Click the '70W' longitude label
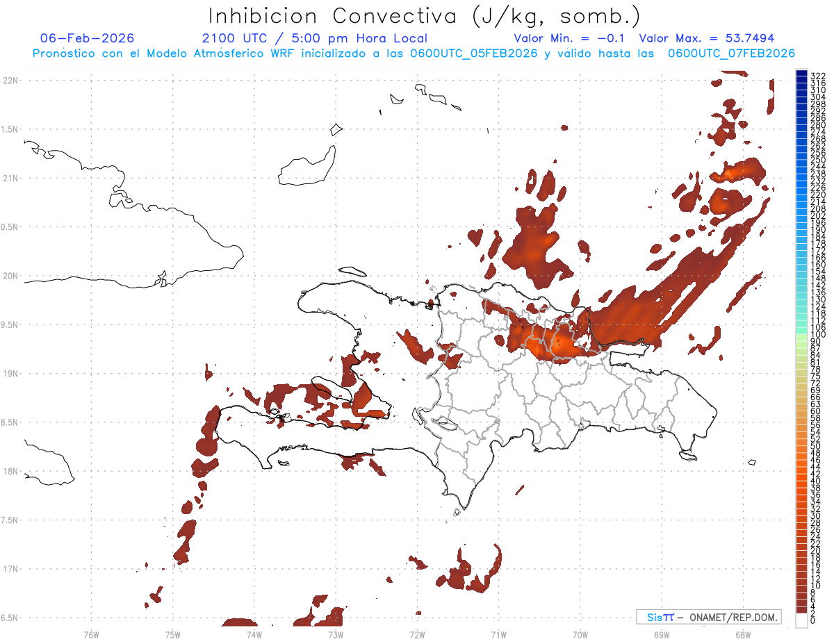The image size is (834, 644). coord(580,634)
